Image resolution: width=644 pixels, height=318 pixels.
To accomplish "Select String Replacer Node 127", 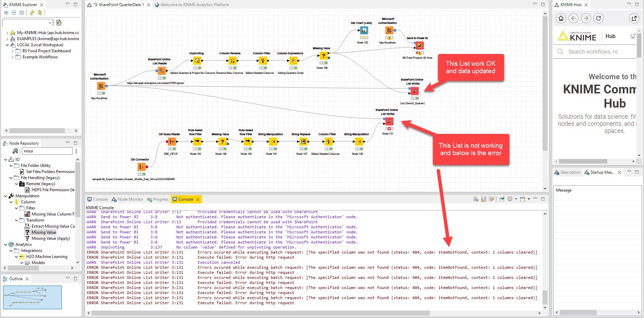I will [303, 142].
